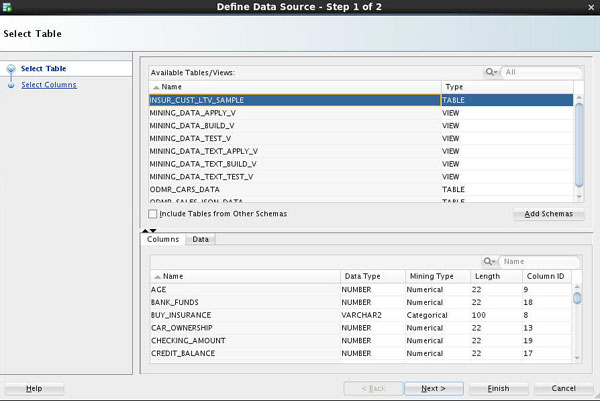Sort columns by Length header

(x=496, y=276)
